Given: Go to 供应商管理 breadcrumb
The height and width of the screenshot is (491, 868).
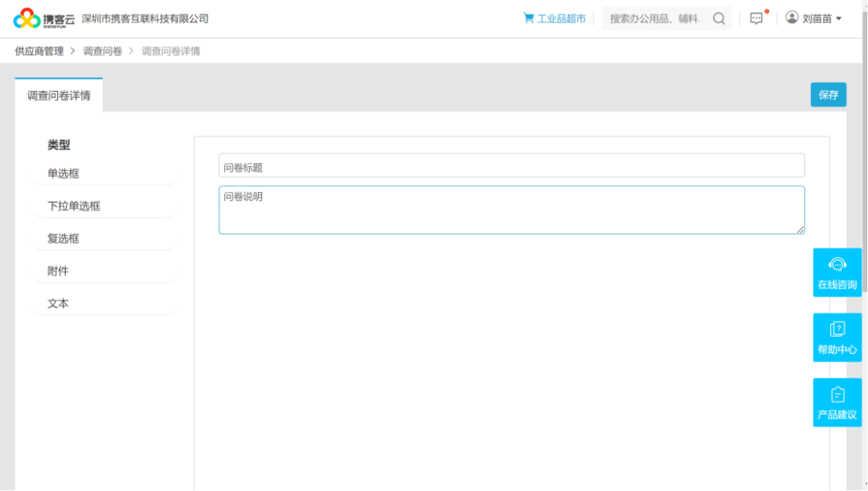Looking at the screenshot, I should [39, 51].
